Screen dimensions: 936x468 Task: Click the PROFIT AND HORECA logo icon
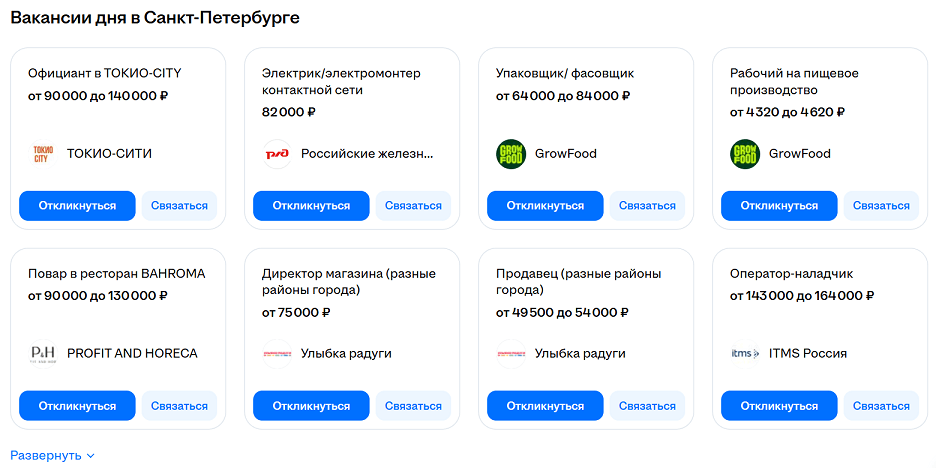(42, 354)
